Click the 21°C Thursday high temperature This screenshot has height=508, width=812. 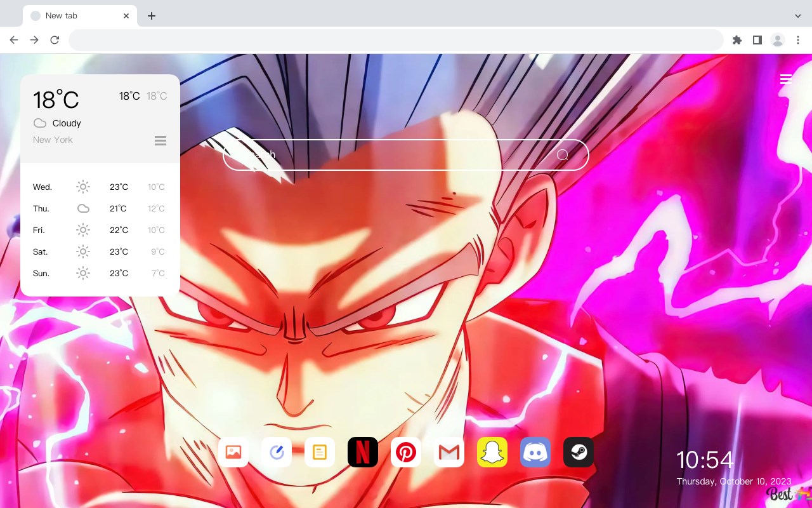118,208
